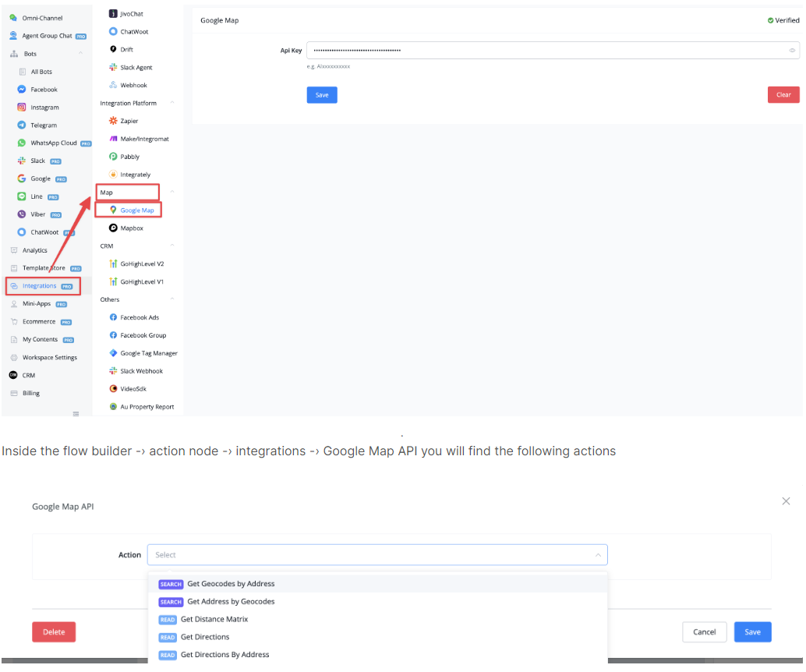Click the red Delete button
Image resolution: width=806 pixels, height=672 pixels.
pyautogui.click(x=54, y=632)
